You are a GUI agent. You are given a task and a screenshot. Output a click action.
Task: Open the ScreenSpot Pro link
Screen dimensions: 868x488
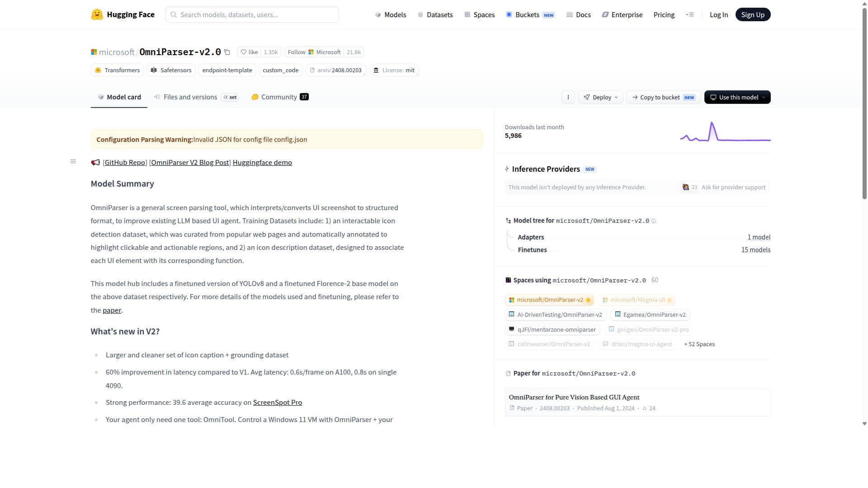tap(278, 403)
